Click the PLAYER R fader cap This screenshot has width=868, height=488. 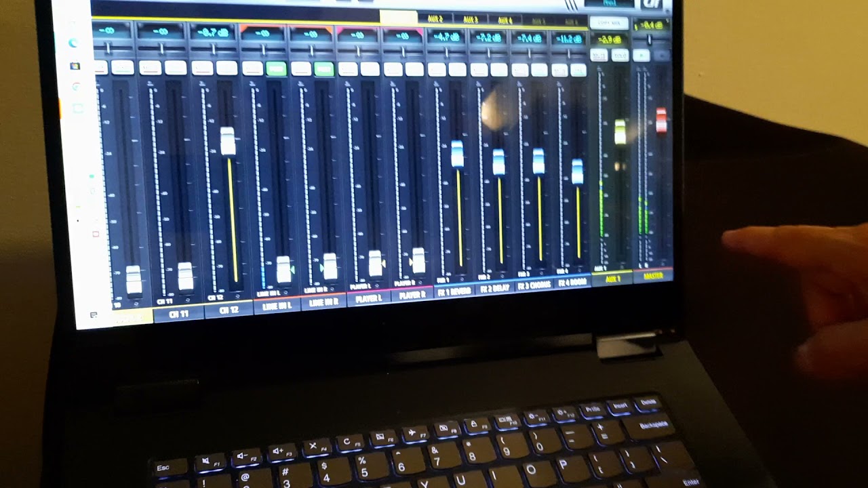click(x=418, y=260)
